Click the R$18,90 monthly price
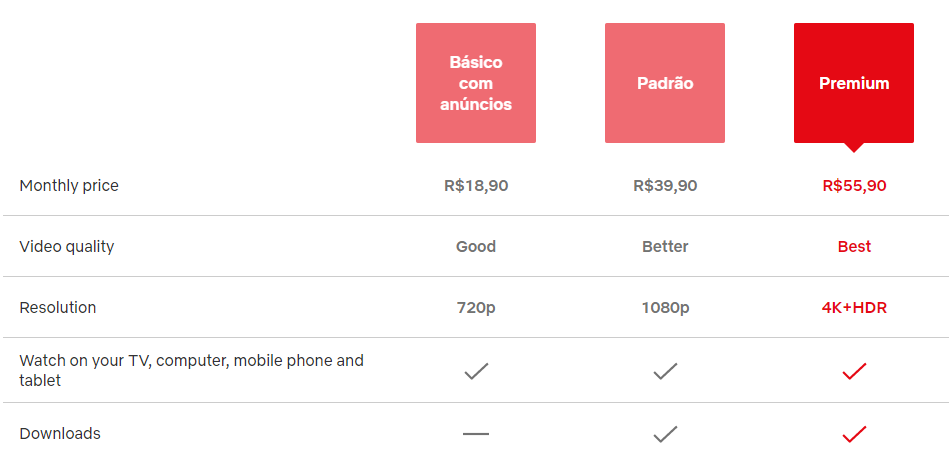950x475 pixels. [x=476, y=186]
